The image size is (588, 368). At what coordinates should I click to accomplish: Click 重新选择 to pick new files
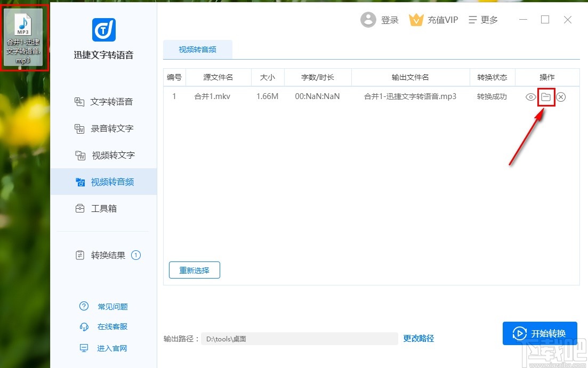[x=194, y=270]
